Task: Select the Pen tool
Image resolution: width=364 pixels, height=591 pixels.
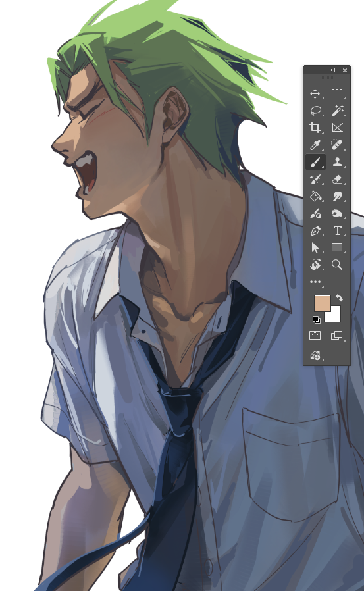Action: coord(315,230)
